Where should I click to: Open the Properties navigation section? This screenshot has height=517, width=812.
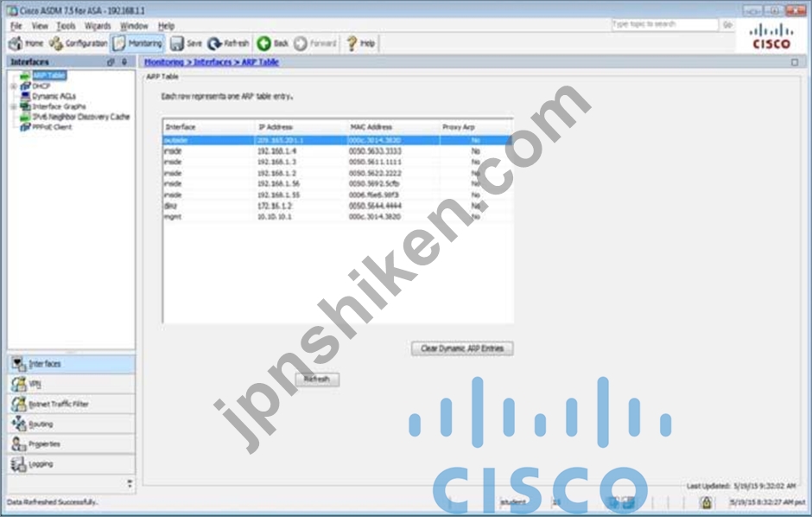(x=72, y=444)
